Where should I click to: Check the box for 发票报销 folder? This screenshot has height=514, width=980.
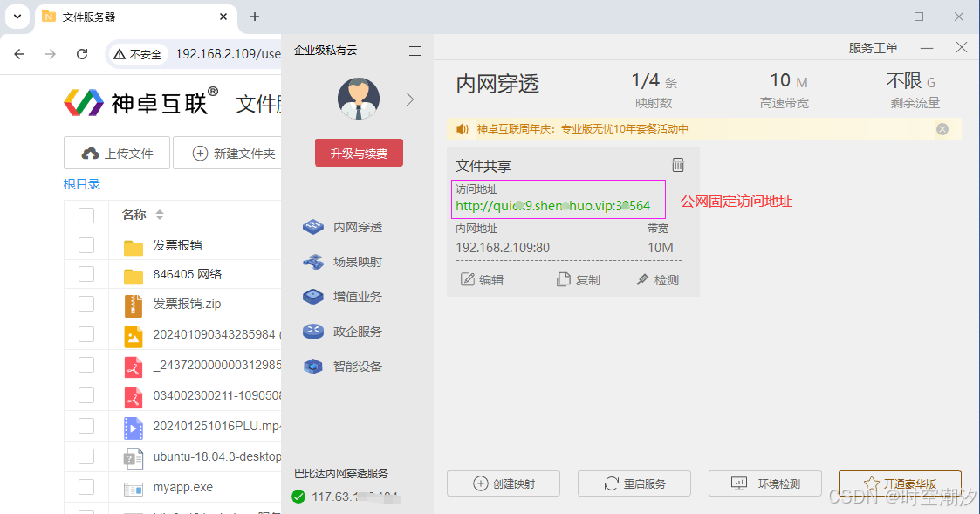coord(86,245)
